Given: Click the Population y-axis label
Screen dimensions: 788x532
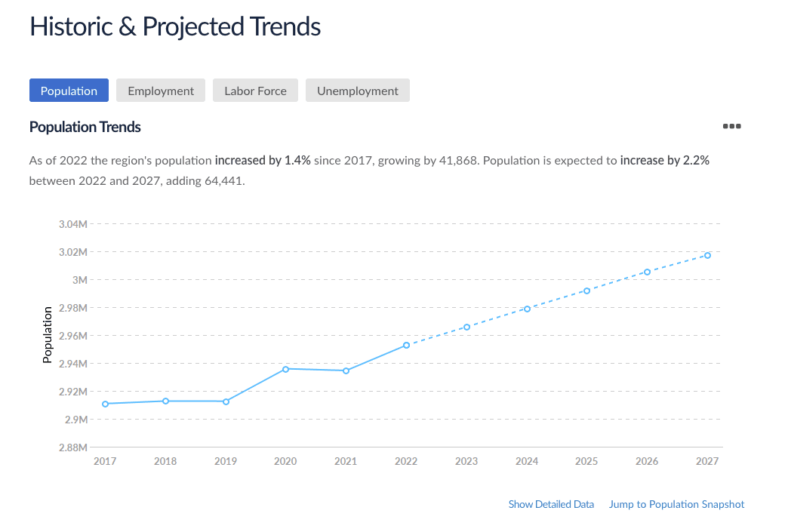Looking at the screenshot, I should point(48,335).
